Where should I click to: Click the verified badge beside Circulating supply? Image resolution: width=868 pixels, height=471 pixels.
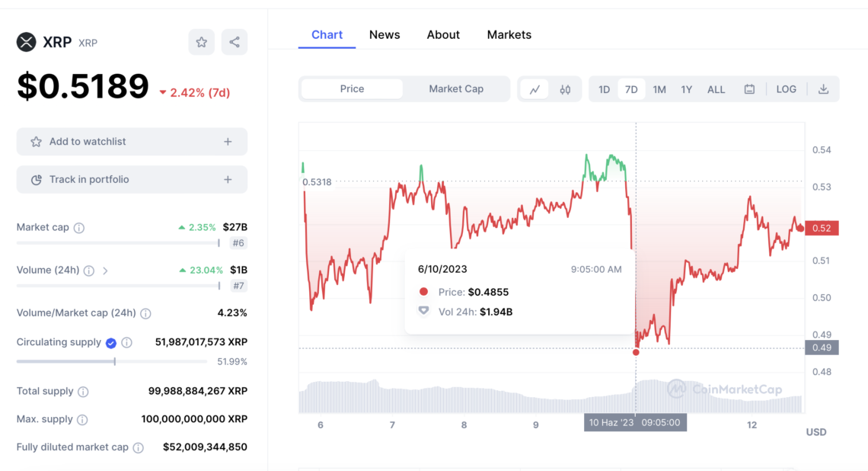pyautogui.click(x=110, y=343)
